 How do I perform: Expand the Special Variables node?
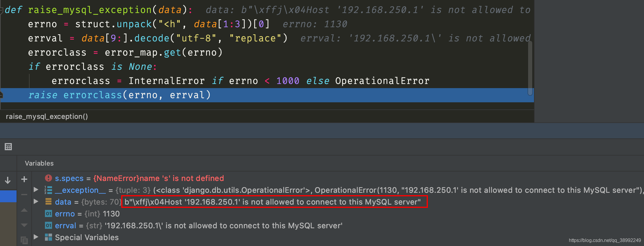point(36,237)
